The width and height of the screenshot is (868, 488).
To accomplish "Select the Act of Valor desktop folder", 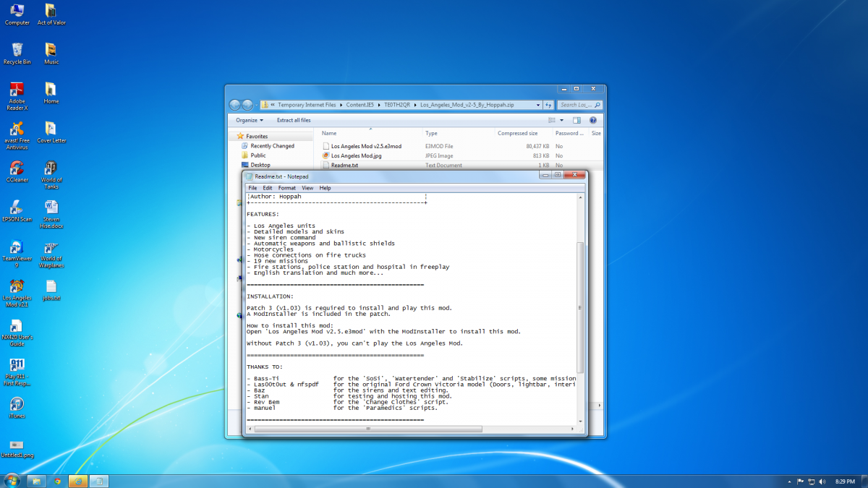I will [51, 14].
